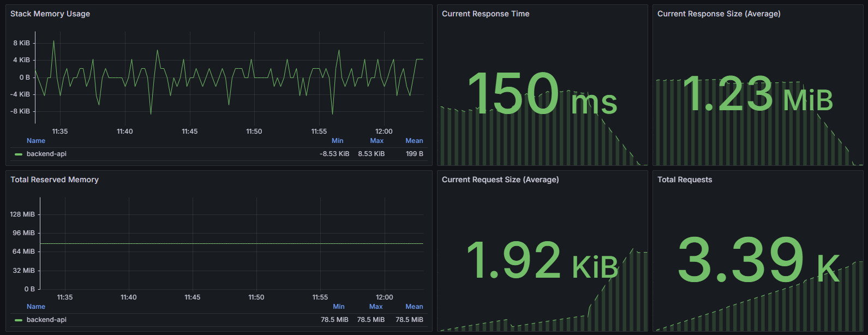Open the Total Reserved Memory panel title menu
868x335 pixels.
[55, 180]
